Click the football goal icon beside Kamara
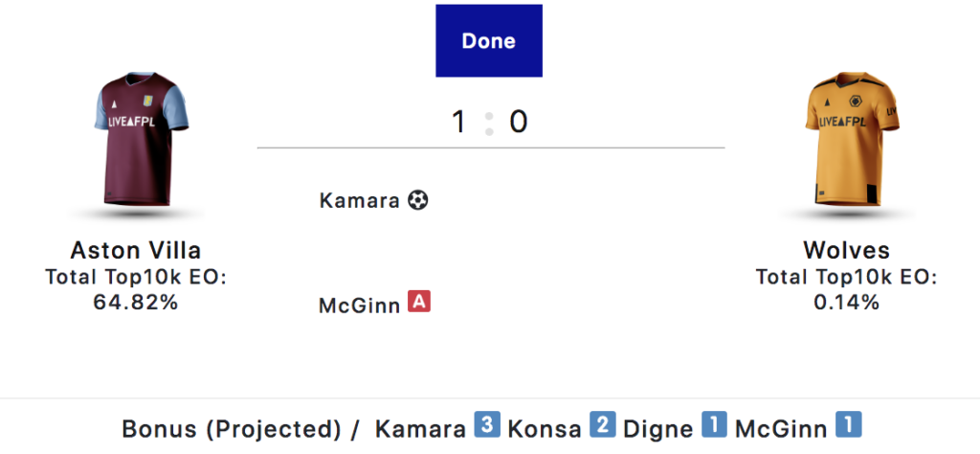The image size is (980, 454). click(418, 200)
